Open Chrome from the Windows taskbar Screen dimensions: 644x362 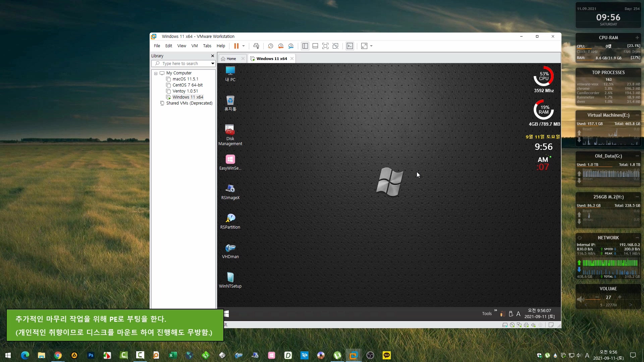tap(58, 355)
